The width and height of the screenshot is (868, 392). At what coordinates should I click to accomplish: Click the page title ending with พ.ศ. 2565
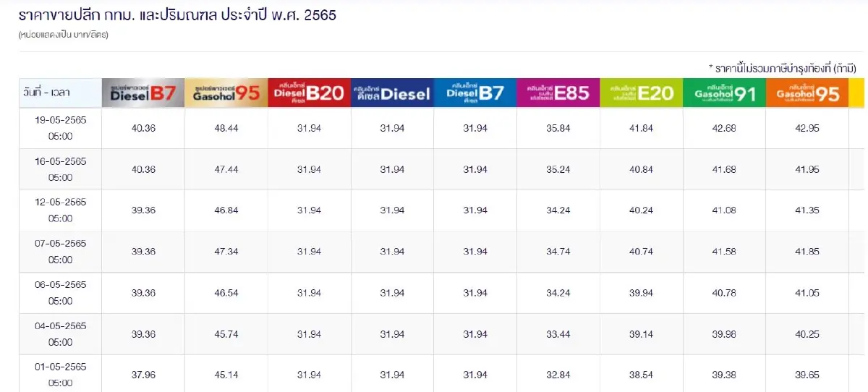[x=177, y=14]
